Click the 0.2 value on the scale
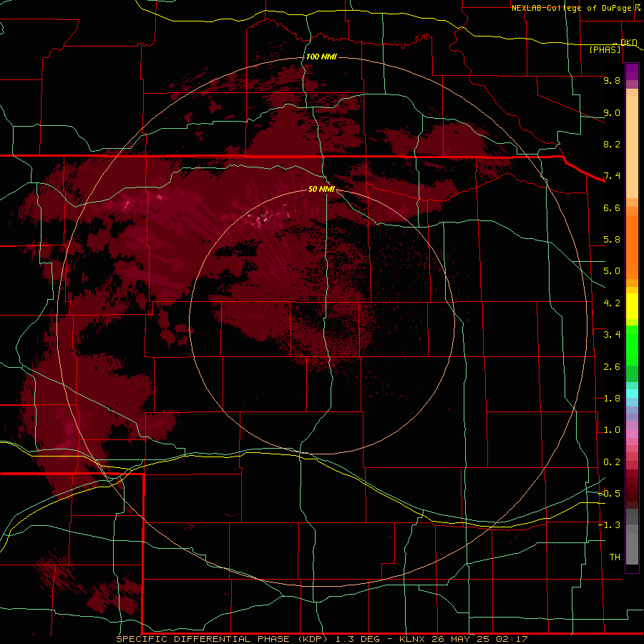 [x=612, y=462]
